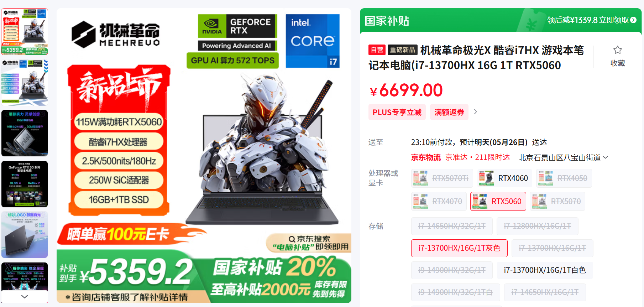The width and height of the screenshot is (644, 307).
Task: View the GeForce RTX 50 series thumbnail
Action: pyautogui.click(x=25, y=184)
